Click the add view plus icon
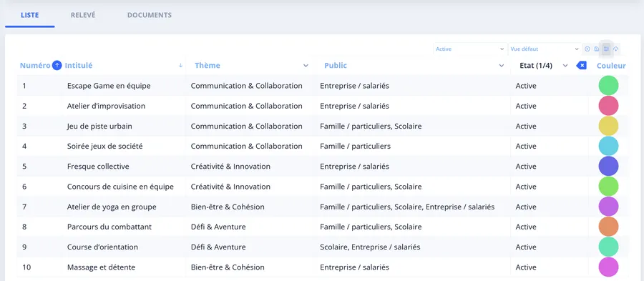 (587, 49)
